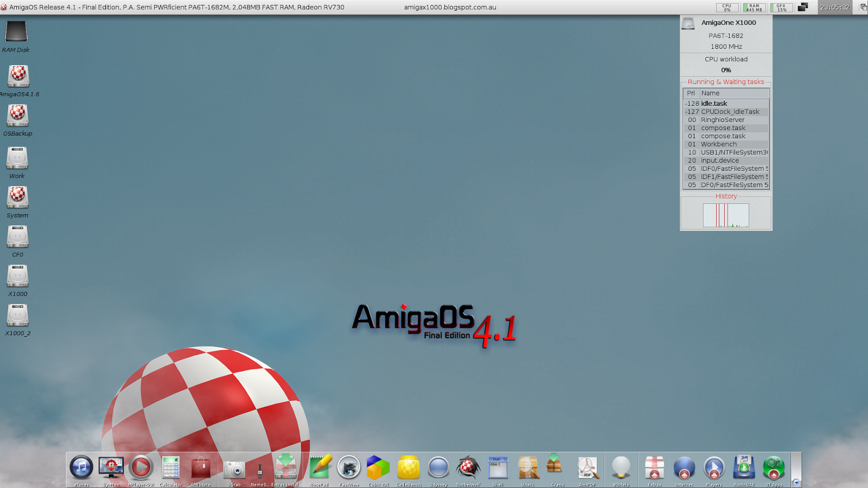Select the RinghioServer task row
868x488 pixels.
[726, 120]
